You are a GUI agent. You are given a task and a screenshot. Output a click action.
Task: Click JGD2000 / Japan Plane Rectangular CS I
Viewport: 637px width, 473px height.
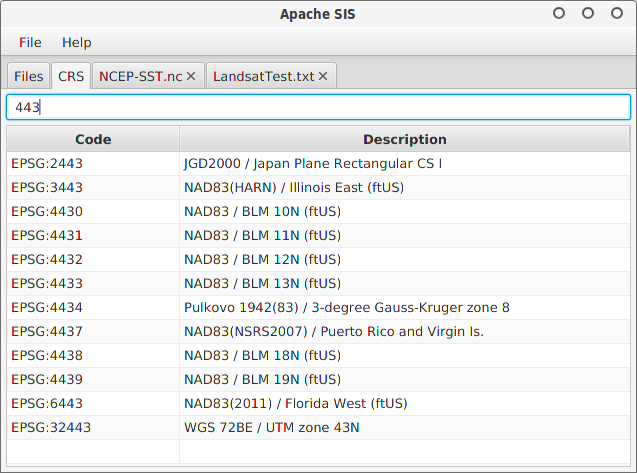(x=313, y=163)
